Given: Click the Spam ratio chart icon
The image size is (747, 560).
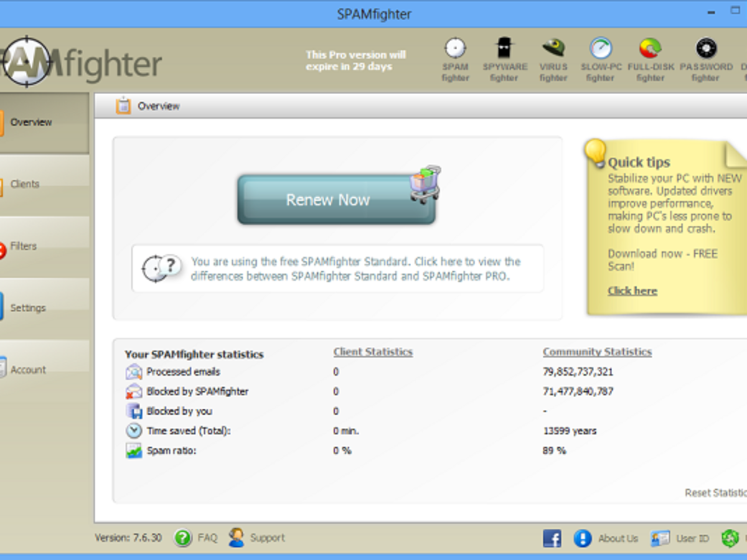Looking at the screenshot, I should [x=134, y=450].
